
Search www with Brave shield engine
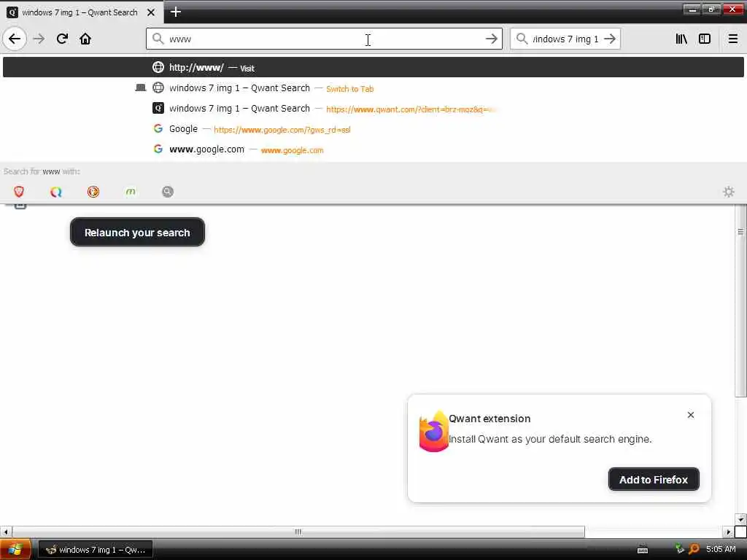click(19, 192)
